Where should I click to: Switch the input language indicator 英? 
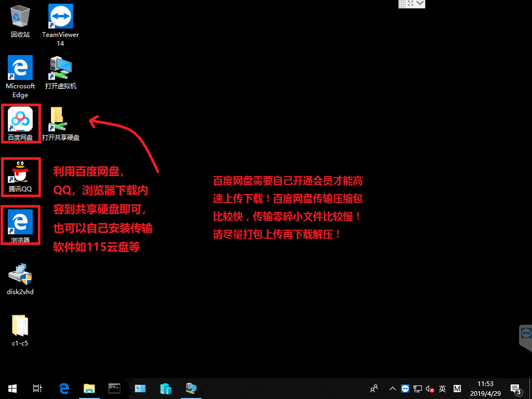pos(443,388)
